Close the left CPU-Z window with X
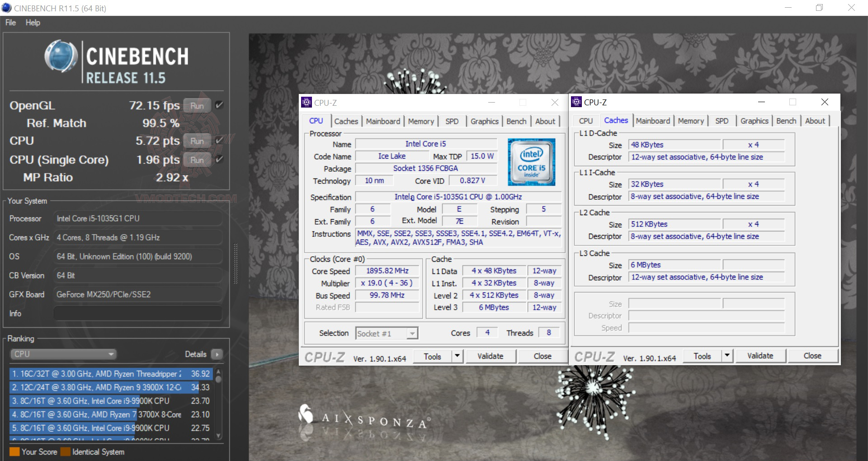Screen dimensions: 868x461 pos(555,103)
